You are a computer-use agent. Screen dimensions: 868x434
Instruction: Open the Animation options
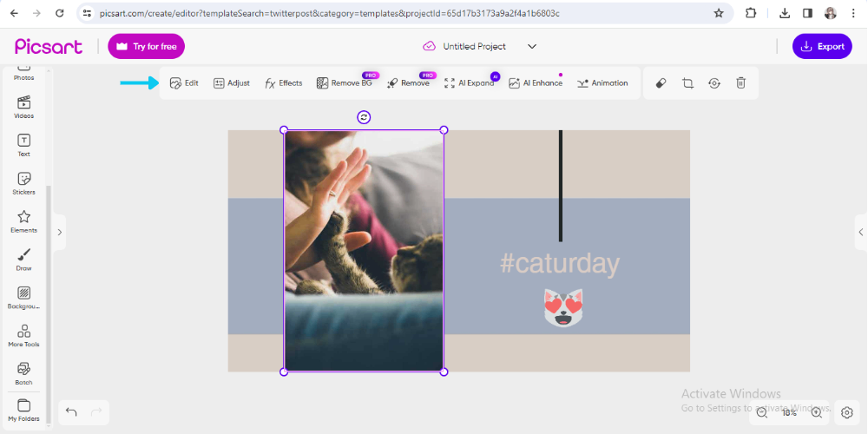point(602,83)
